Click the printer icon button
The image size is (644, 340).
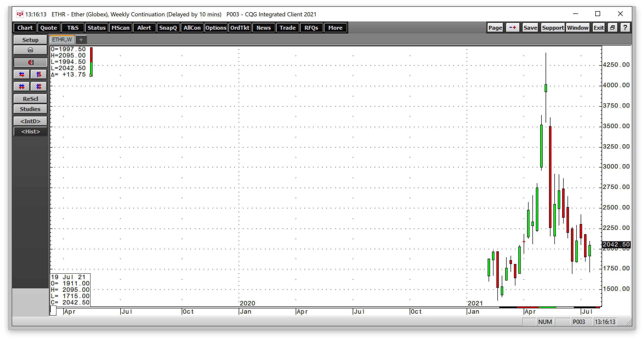[x=30, y=50]
